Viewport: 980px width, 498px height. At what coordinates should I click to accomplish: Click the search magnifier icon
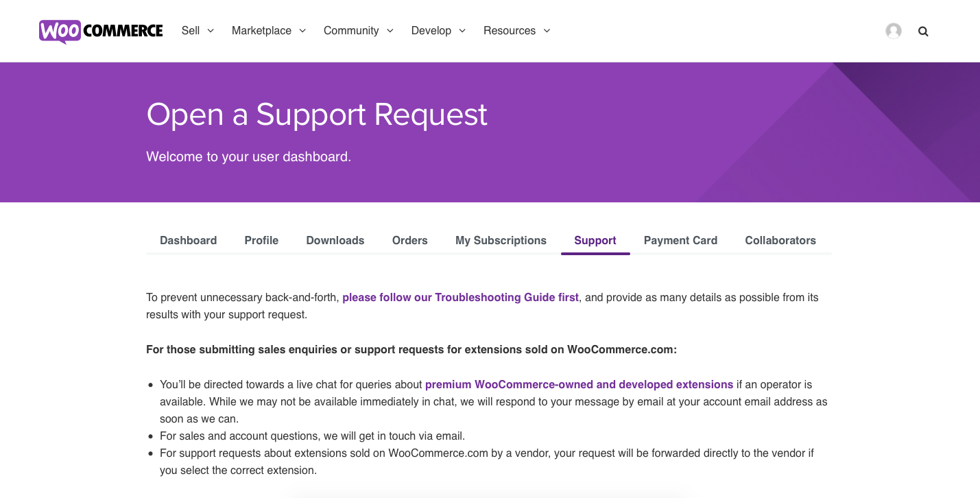pos(923,31)
